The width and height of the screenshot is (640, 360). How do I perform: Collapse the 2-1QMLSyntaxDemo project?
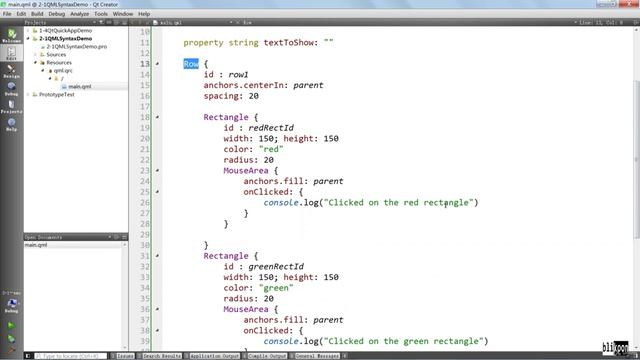28,38
